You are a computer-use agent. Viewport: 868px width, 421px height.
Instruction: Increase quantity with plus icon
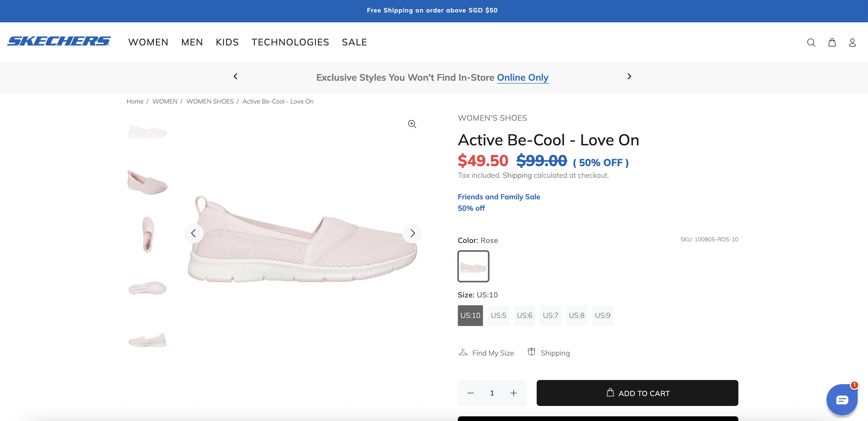[513, 393]
